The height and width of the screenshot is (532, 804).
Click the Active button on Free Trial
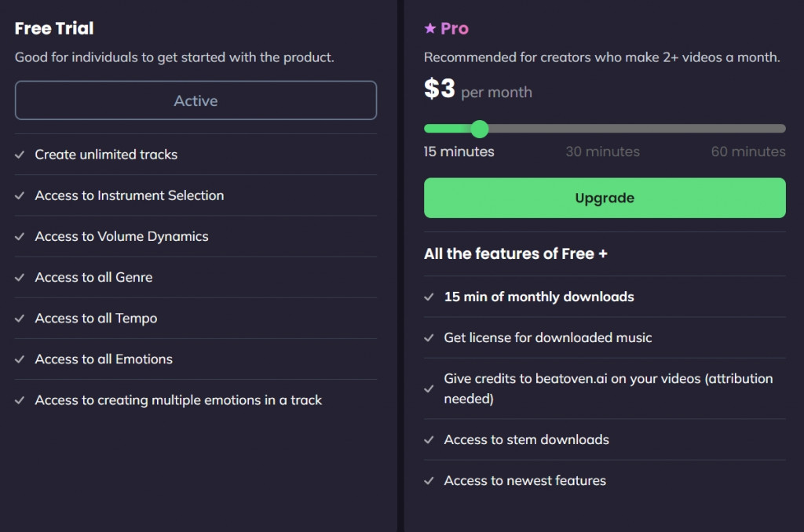coord(196,100)
